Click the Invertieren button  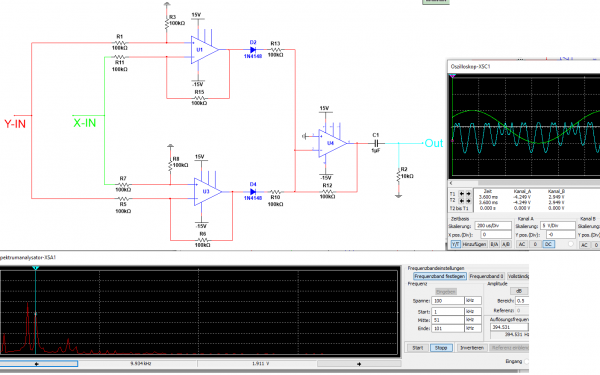pyautogui.click(x=472, y=348)
